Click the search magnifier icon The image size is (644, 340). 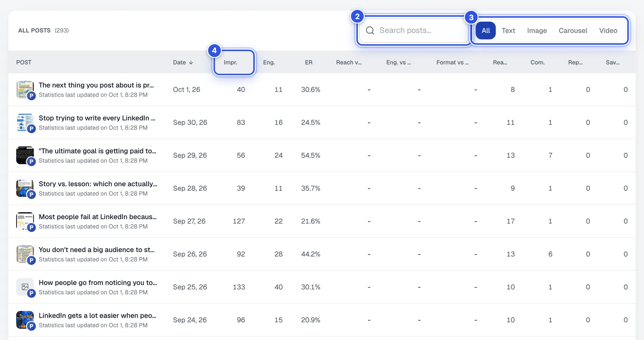[370, 31]
